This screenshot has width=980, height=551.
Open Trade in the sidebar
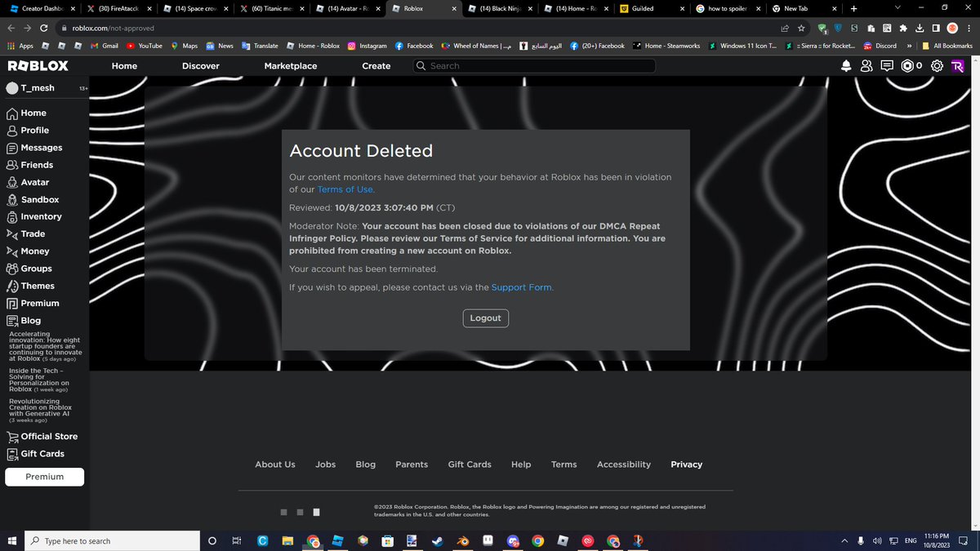tap(26, 233)
